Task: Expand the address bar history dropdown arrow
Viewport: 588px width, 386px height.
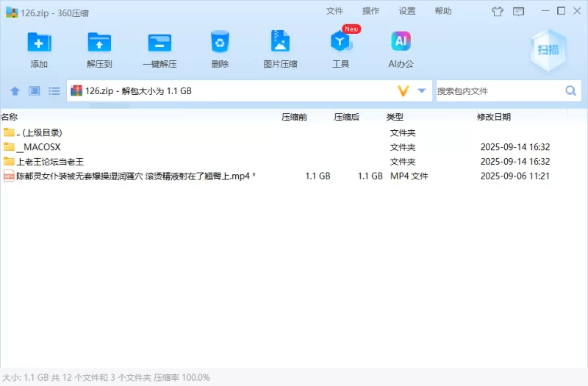Action: coord(422,90)
